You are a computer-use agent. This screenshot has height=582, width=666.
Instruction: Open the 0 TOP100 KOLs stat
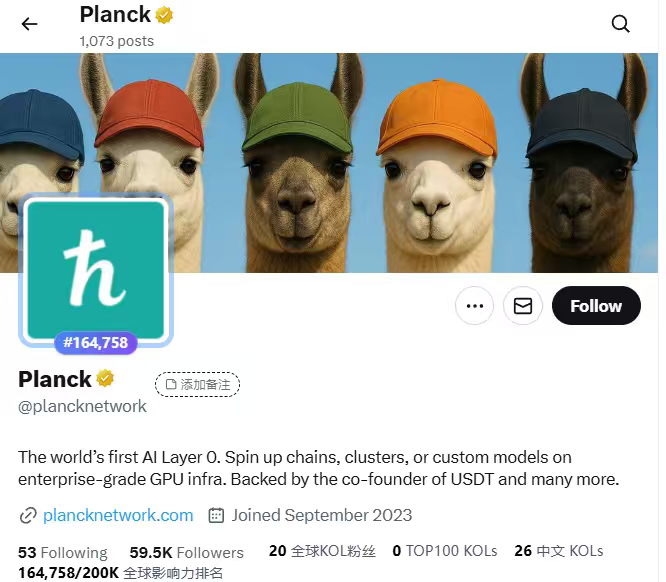pos(445,551)
